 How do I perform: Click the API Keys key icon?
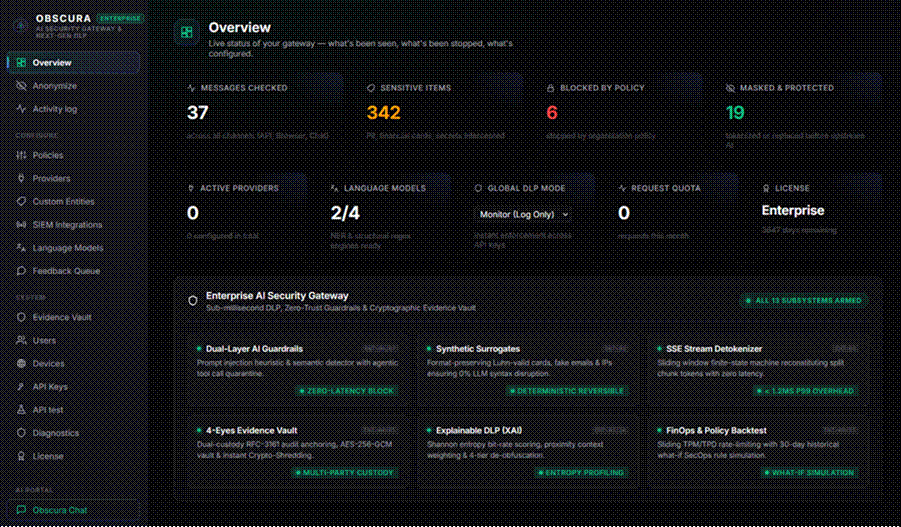point(21,387)
